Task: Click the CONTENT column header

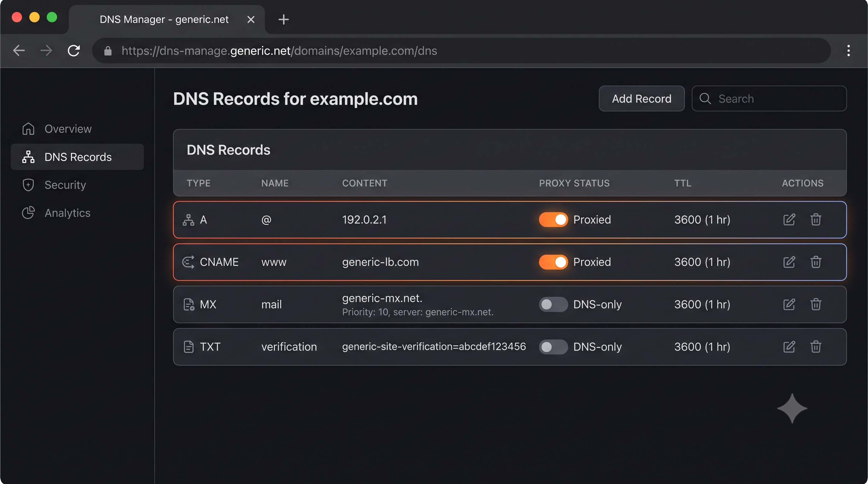Action: [x=365, y=183]
